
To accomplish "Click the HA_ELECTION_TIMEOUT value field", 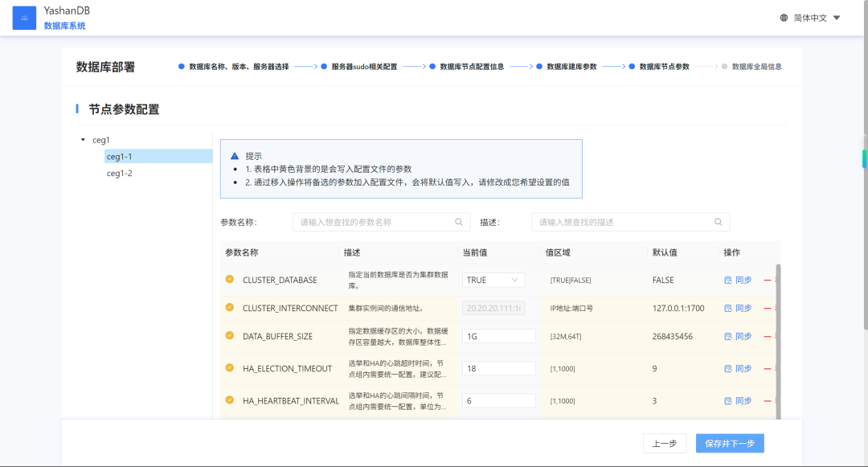I will (x=499, y=368).
